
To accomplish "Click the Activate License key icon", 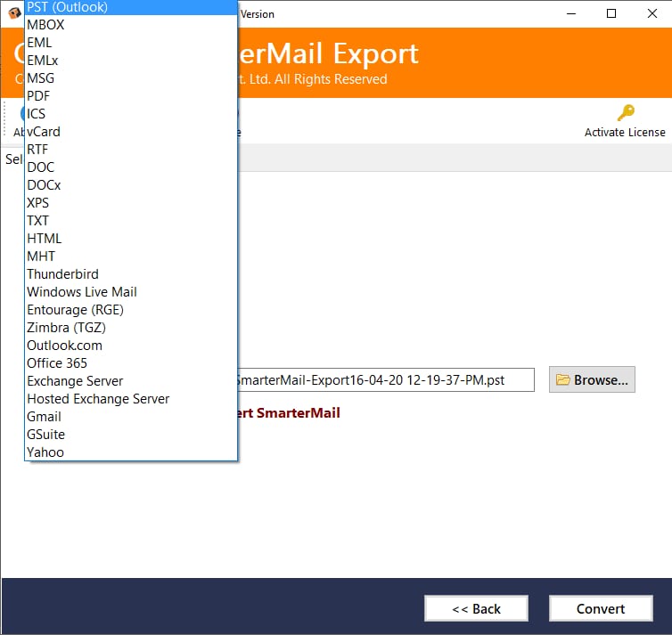I will [626, 113].
